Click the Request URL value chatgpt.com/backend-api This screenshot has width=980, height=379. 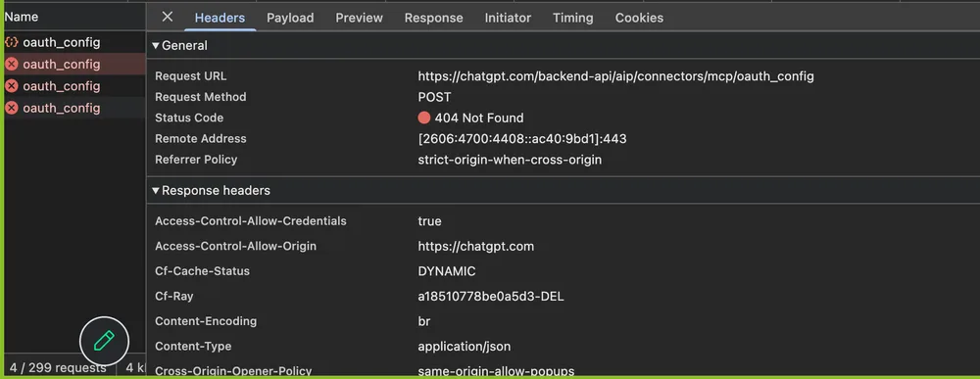click(615, 76)
